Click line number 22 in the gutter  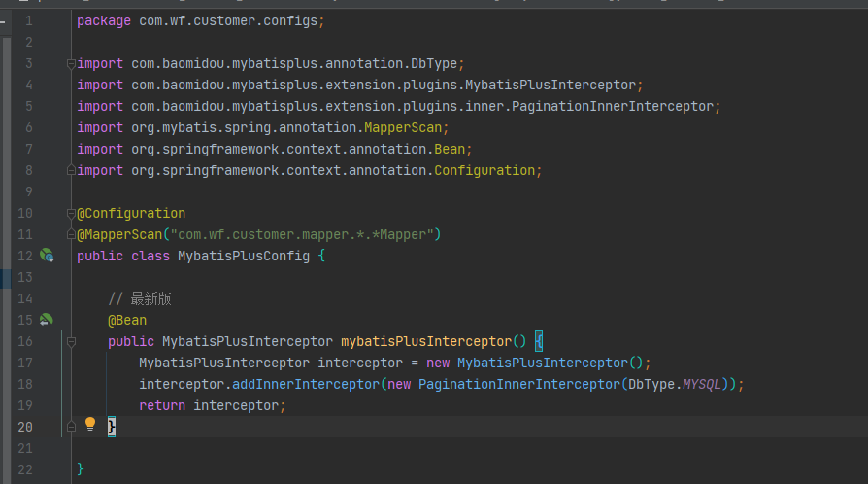coord(25,468)
